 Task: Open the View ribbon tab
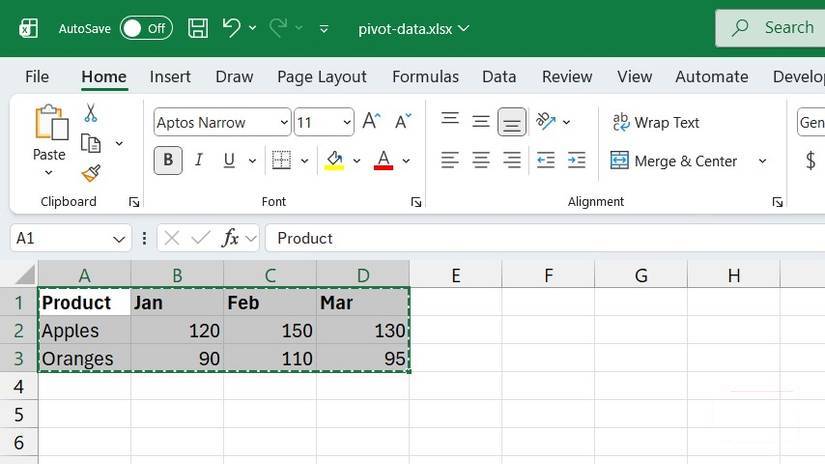[634, 77]
